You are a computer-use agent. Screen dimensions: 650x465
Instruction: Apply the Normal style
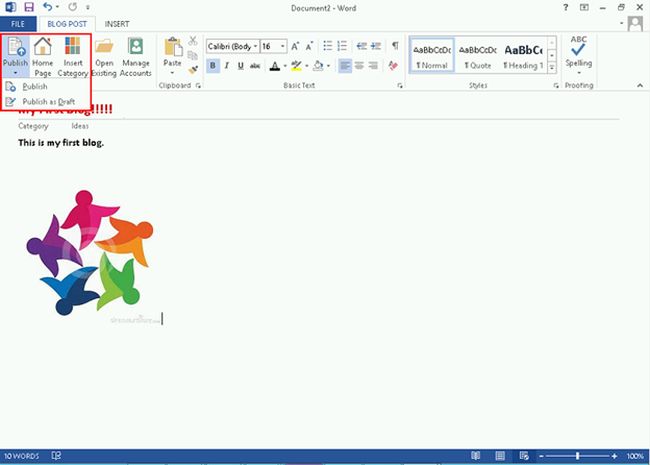point(432,56)
